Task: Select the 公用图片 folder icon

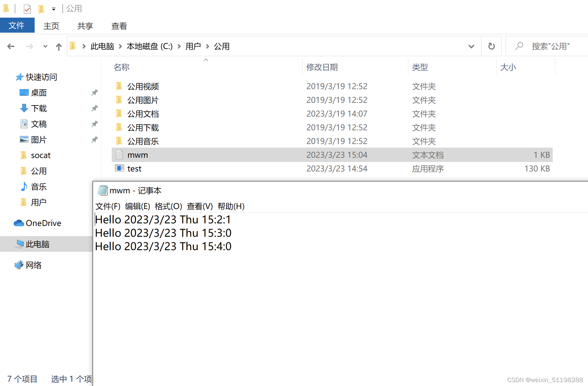Action: click(119, 100)
